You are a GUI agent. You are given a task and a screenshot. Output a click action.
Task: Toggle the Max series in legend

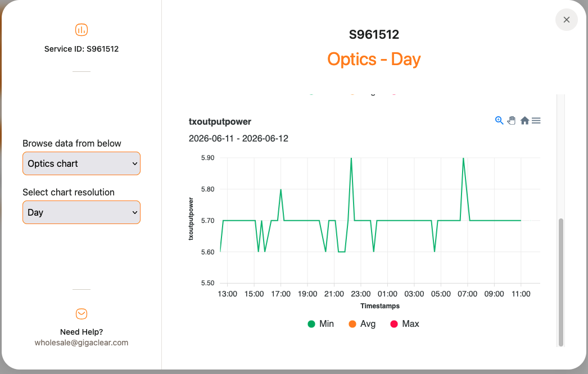[405, 324]
